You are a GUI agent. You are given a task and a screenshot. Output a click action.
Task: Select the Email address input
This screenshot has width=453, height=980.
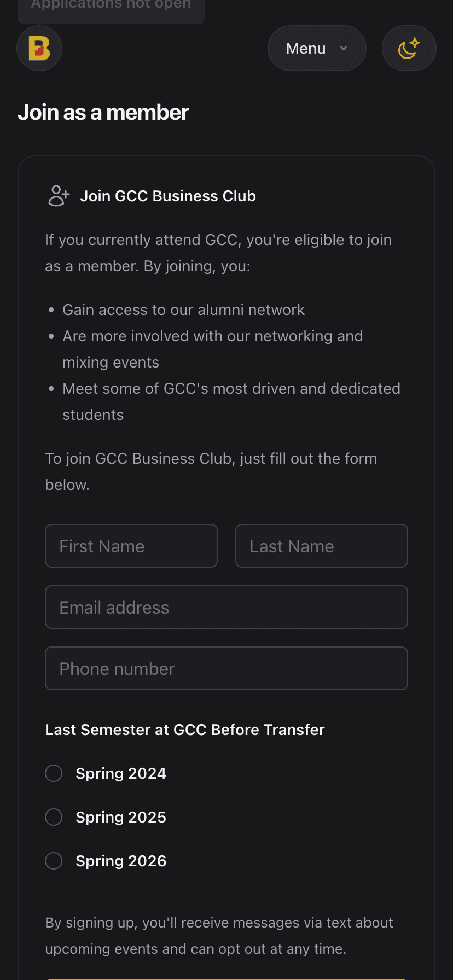tap(226, 607)
